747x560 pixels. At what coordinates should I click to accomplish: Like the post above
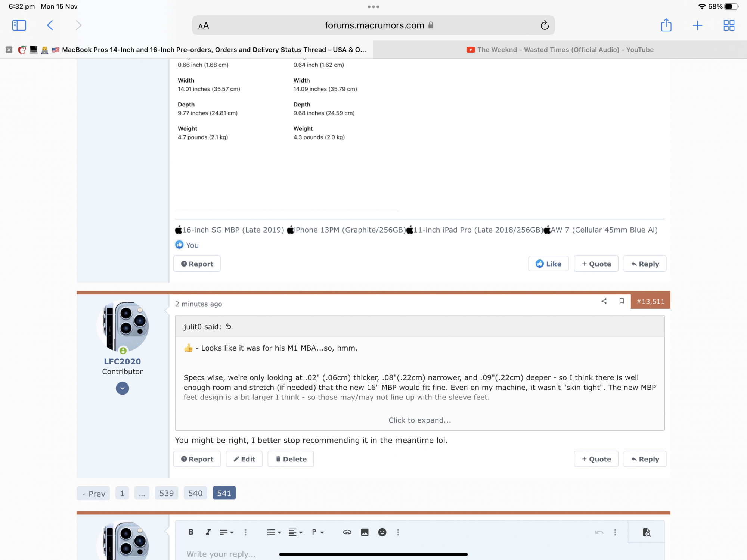548,264
